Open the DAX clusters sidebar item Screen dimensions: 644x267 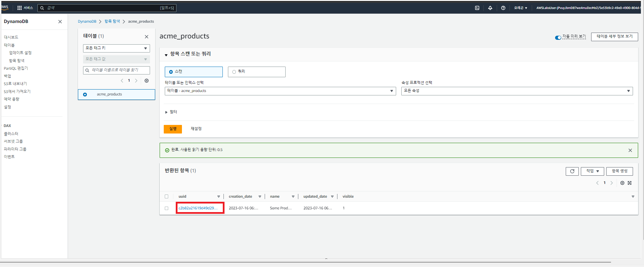(11, 134)
